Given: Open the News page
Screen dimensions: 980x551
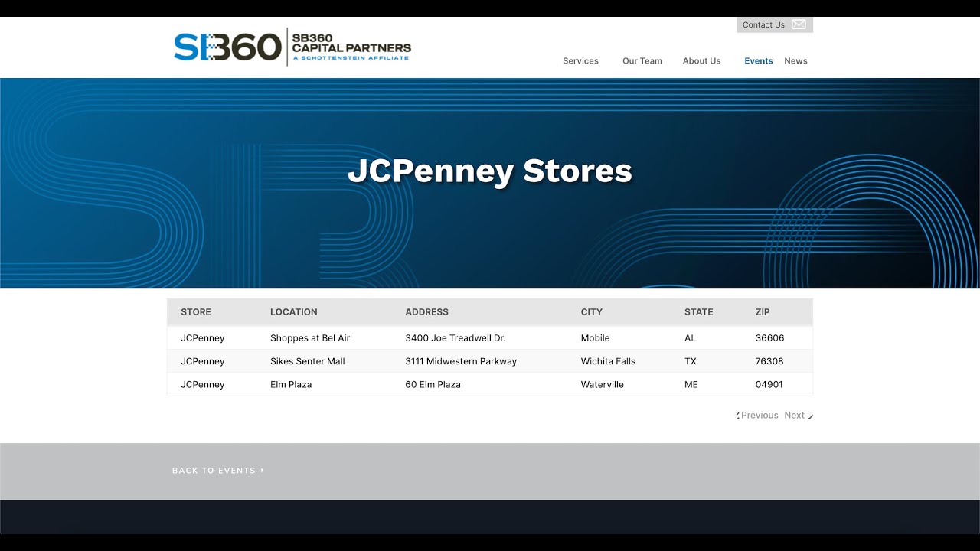Looking at the screenshot, I should point(795,60).
